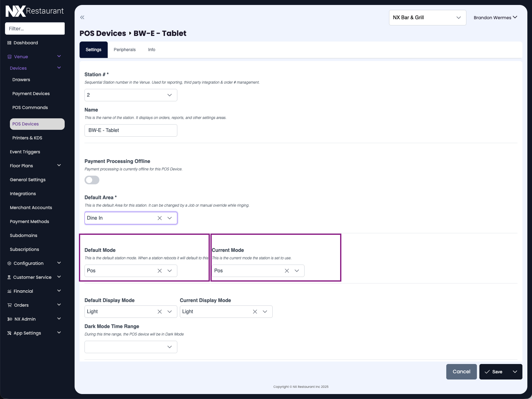
Task: Clear the Default Area Dine In selection
Action: pos(160,218)
